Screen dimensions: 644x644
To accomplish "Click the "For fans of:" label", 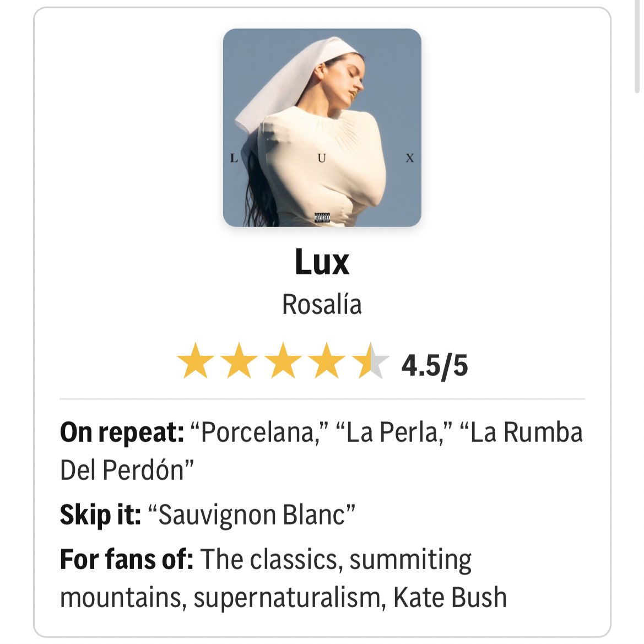I will point(126,559).
